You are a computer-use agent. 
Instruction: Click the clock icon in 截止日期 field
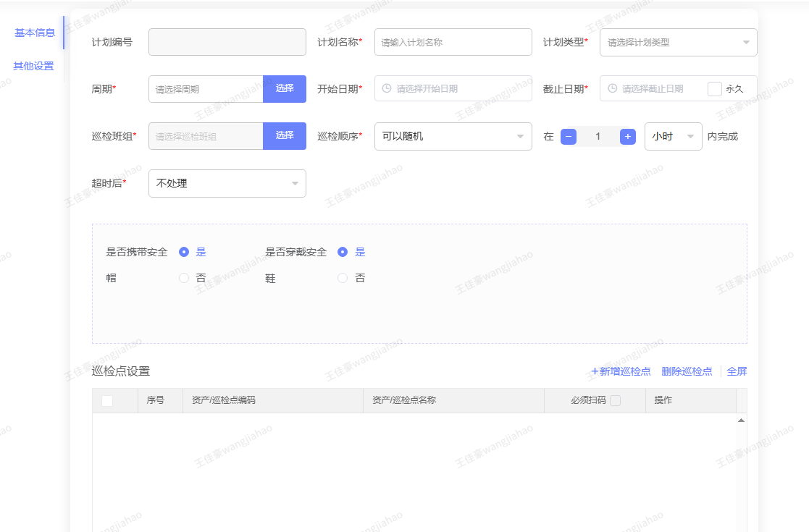coord(612,88)
